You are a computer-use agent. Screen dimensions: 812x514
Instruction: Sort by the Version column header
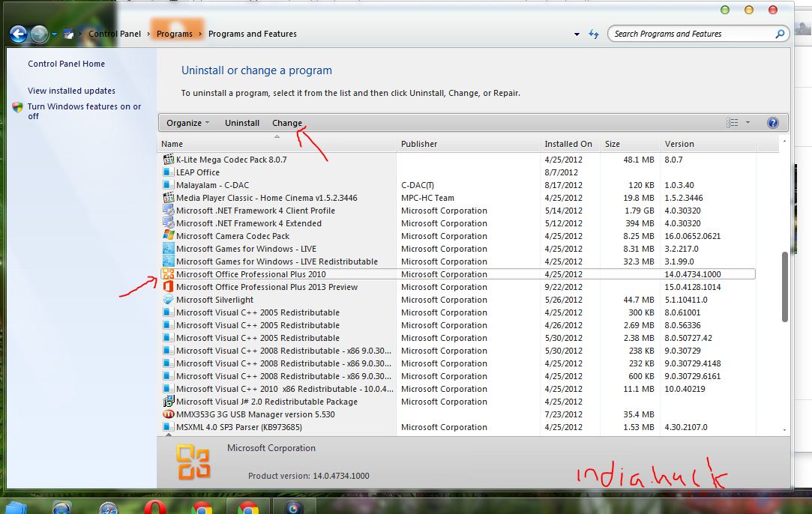pyautogui.click(x=709, y=144)
